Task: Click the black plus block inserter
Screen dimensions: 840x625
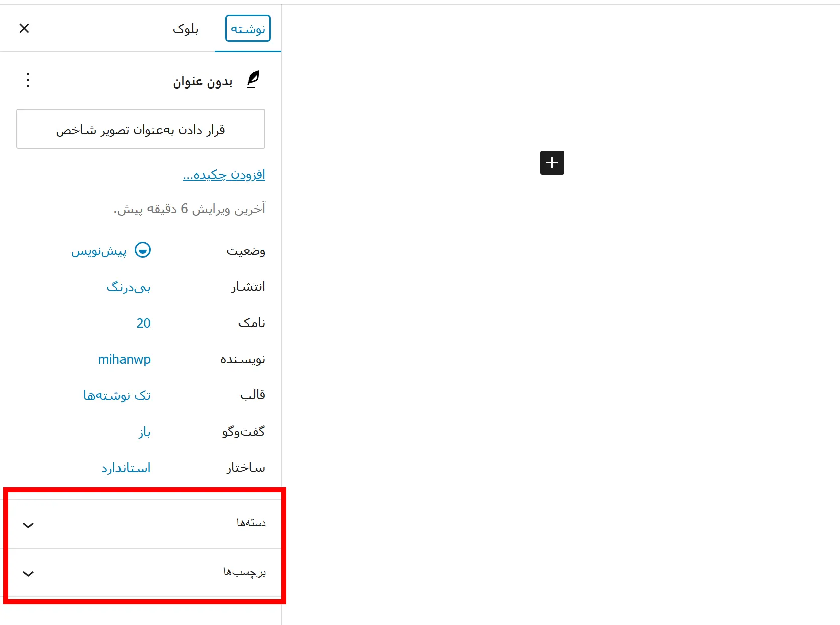Action: click(552, 163)
